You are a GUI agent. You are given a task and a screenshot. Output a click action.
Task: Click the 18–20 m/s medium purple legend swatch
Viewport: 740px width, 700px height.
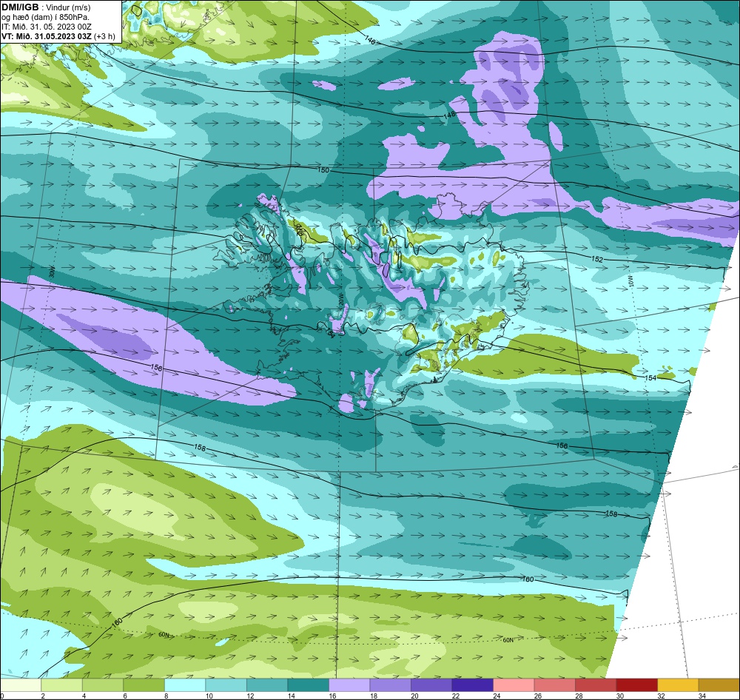390,685
